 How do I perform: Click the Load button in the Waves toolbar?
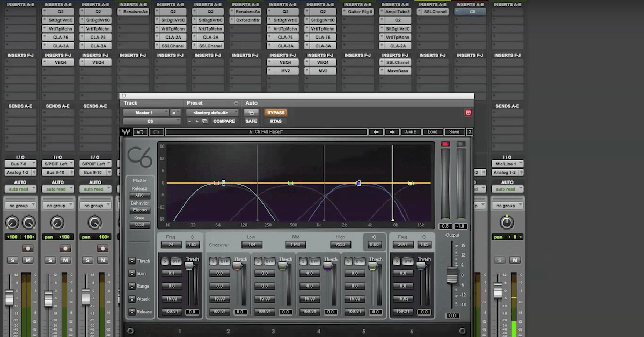tap(433, 131)
